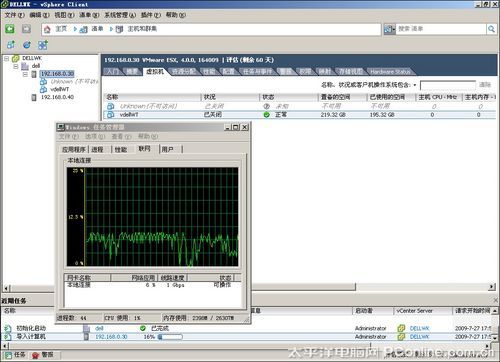This screenshot has height=362, width=500.
Task: Switch to the Hardware Status tab
Action: (390, 72)
